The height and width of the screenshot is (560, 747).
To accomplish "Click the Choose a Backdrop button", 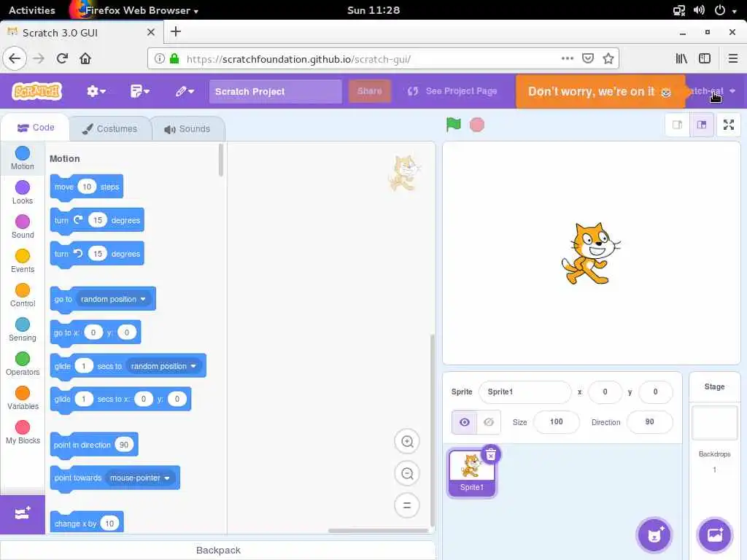I will coord(715,534).
